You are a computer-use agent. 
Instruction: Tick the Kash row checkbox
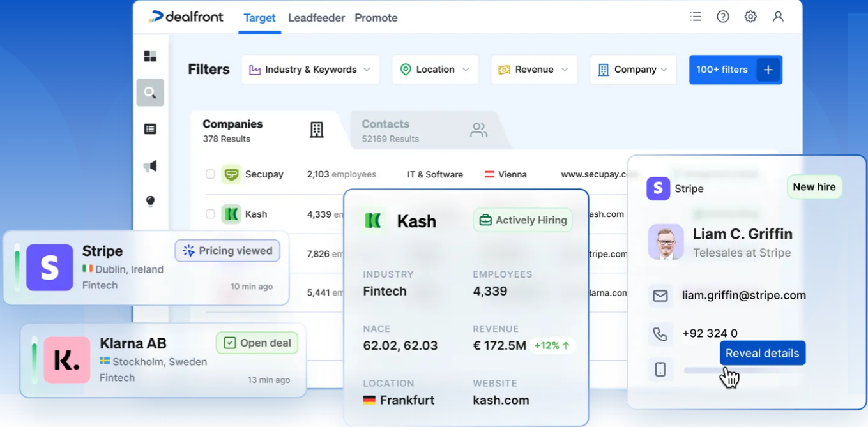(210, 214)
